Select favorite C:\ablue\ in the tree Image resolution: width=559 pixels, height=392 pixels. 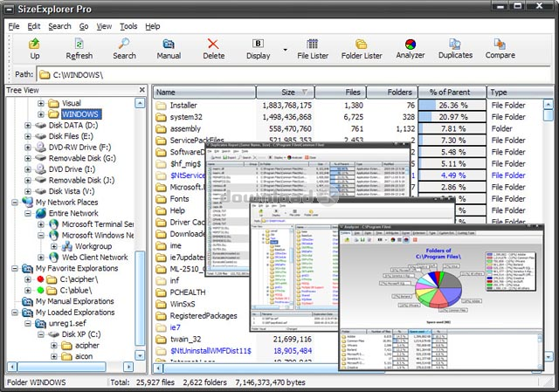pos(76,291)
